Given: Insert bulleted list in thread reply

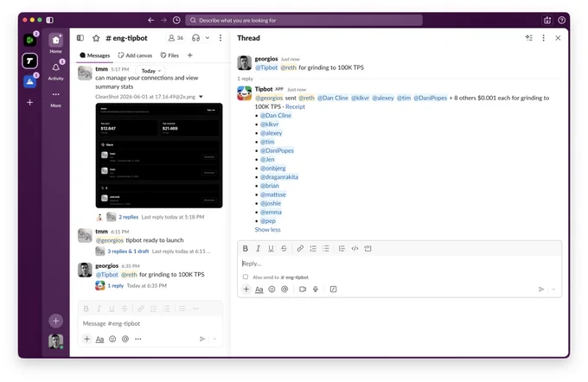Looking at the screenshot, I should (325, 249).
